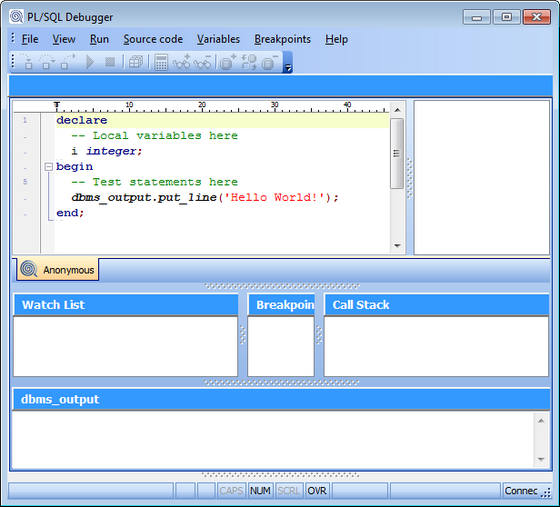Stop execution with the square Stop icon
Screen dimensions: 560x507
(110, 62)
